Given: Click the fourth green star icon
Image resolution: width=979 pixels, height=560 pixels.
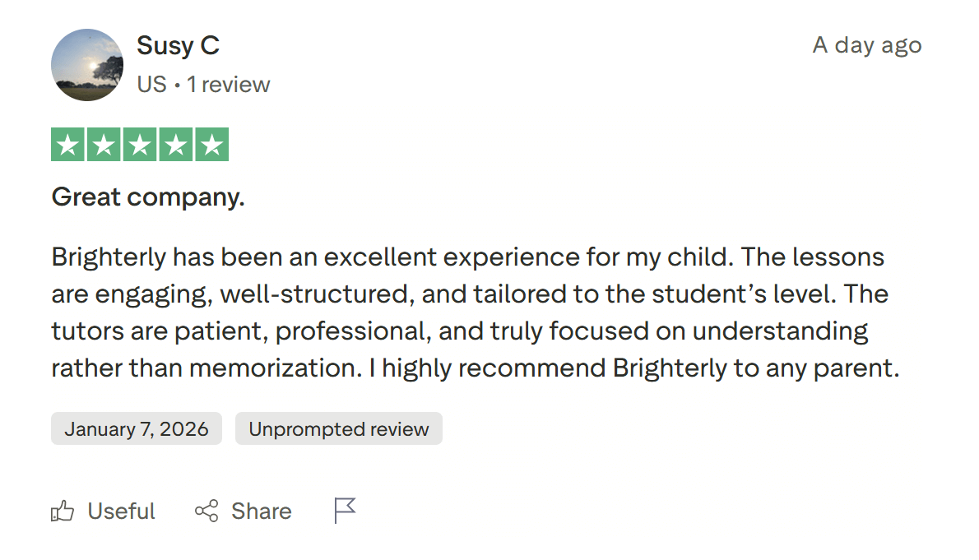Looking at the screenshot, I should point(174,143).
